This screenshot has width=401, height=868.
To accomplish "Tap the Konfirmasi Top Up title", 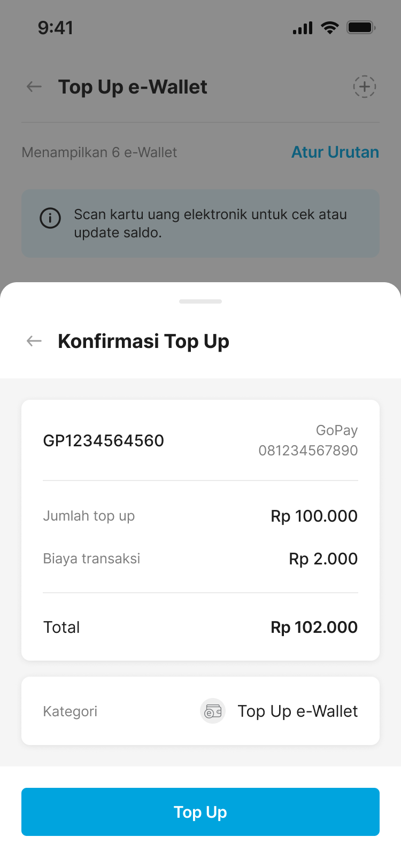I will 143,341.
